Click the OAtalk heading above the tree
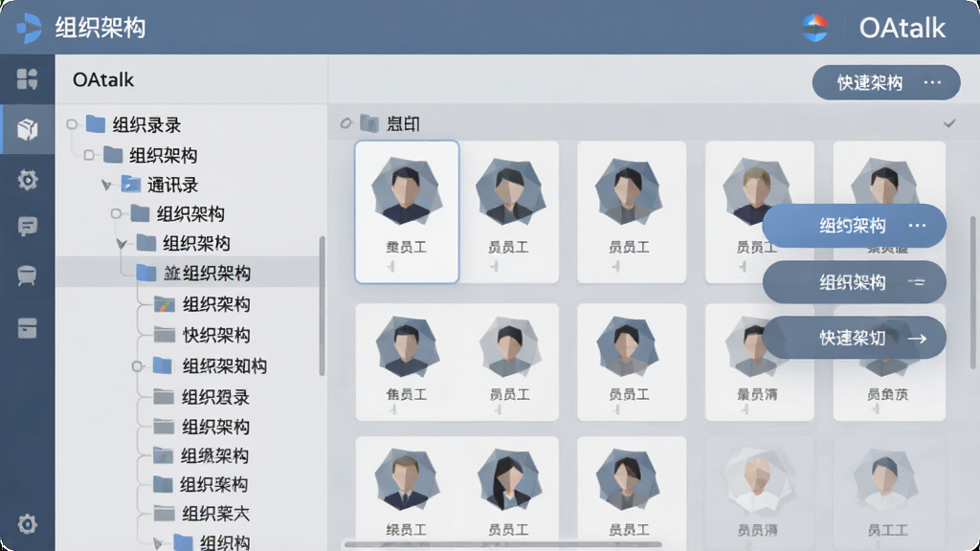The width and height of the screenshot is (980, 551). click(103, 80)
